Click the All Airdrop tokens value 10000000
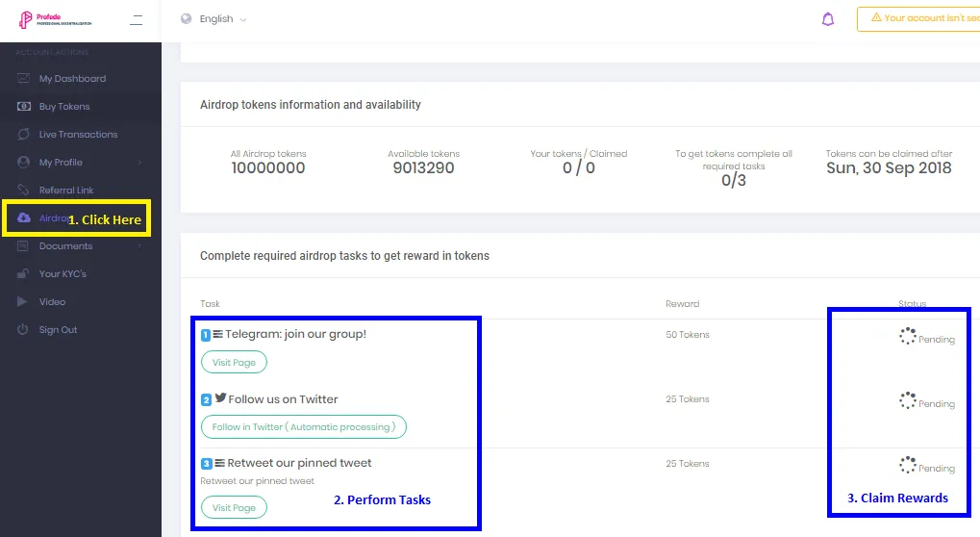 (x=268, y=167)
